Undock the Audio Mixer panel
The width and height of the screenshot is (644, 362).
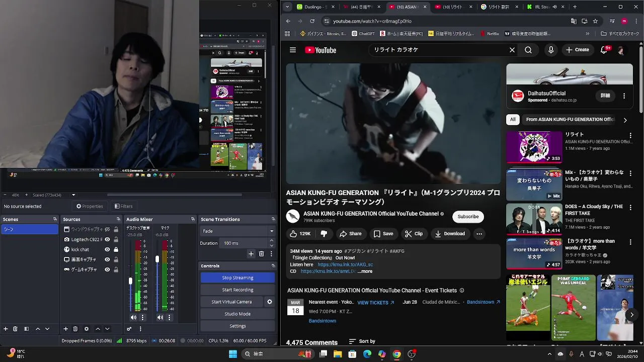click(193, 219)
